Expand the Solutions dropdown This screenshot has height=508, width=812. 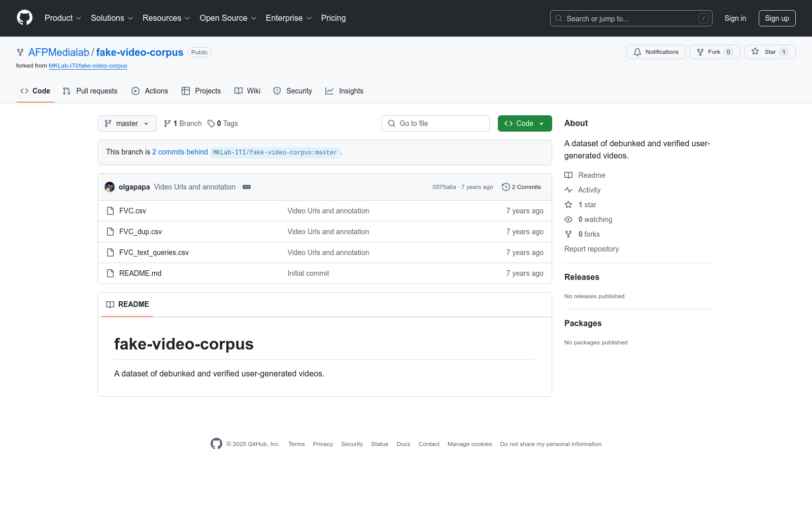click(x=112, y=18)
